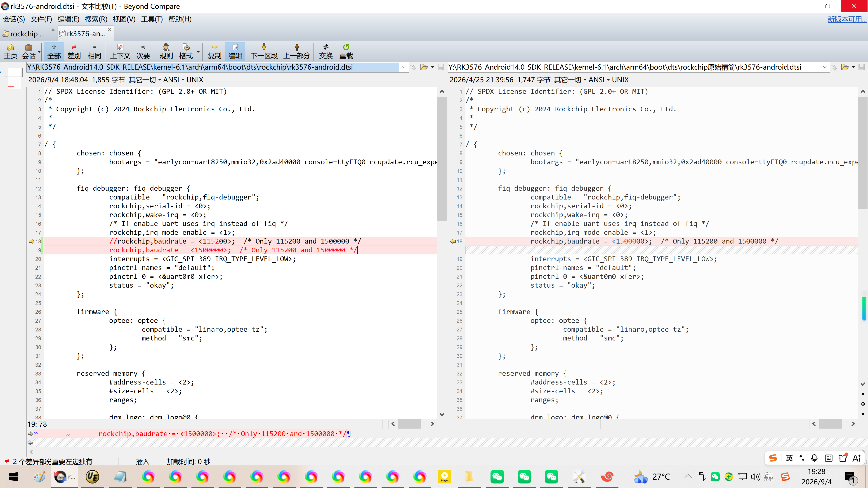Go to 下一区段 next difference section

tap(264, 52)
